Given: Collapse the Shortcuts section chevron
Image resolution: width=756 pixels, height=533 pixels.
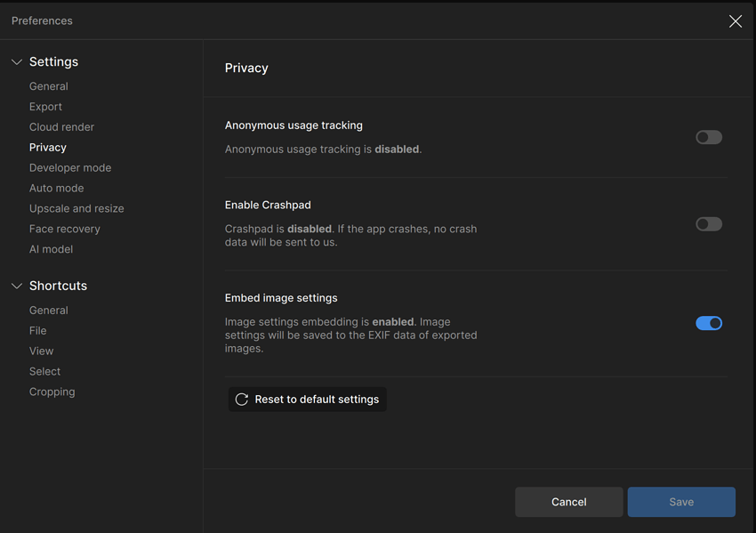Looking at the screenshot, I should 16,286.
